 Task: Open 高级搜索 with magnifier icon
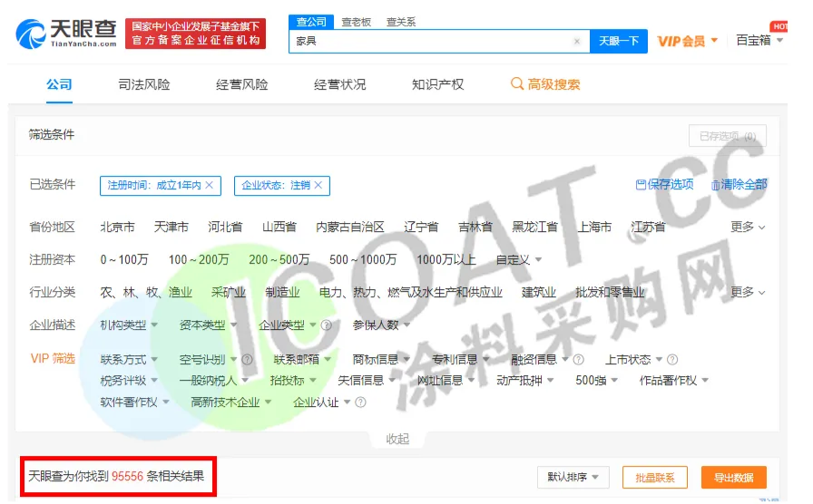[x=545, y=84]
